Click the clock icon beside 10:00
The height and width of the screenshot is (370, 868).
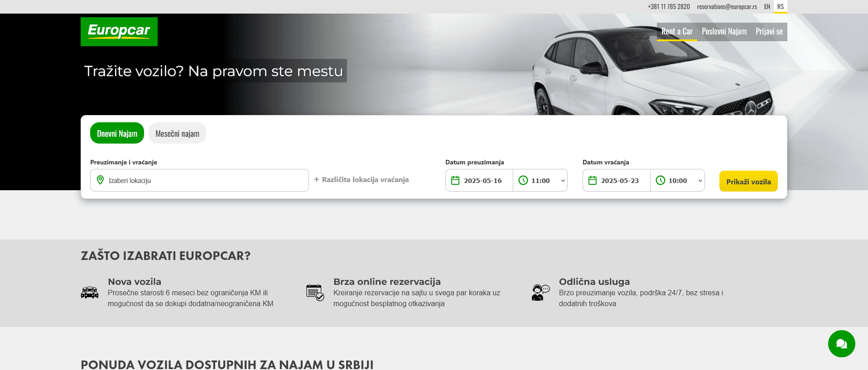[661, 180]
